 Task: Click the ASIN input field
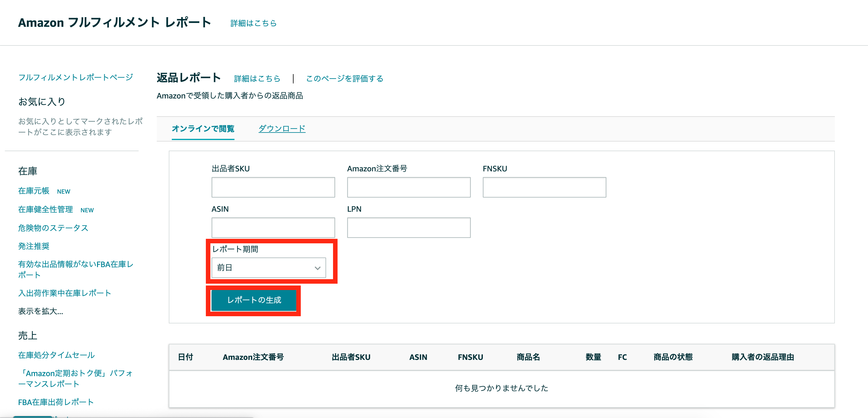click(273, 228)
